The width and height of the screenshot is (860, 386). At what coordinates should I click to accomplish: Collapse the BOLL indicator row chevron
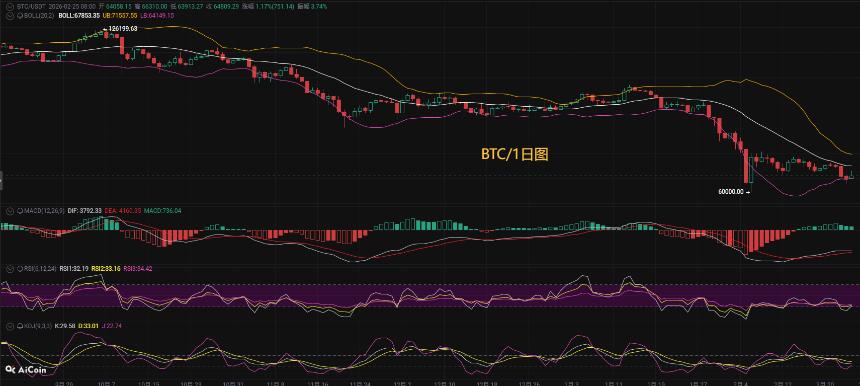(x=9, y=16)
